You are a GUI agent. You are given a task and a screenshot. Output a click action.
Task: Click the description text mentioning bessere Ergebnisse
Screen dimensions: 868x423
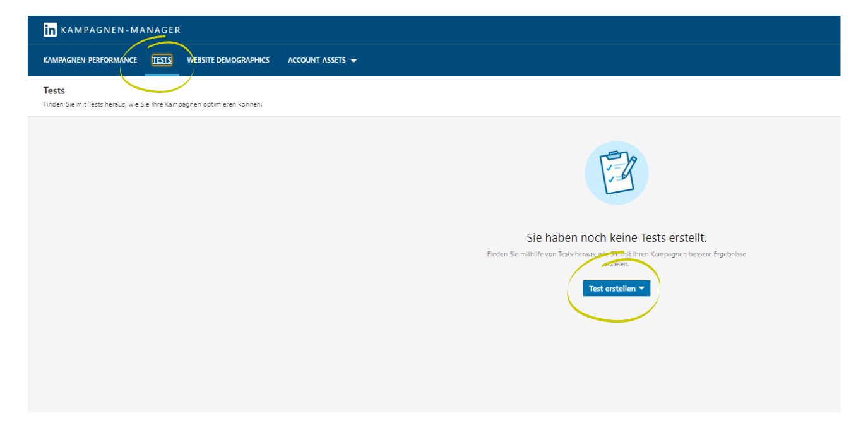616,254
